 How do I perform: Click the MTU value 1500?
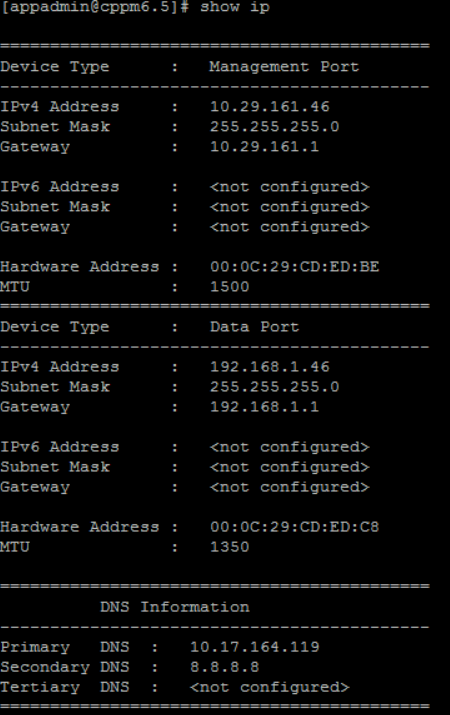click(x=229, y=287)
